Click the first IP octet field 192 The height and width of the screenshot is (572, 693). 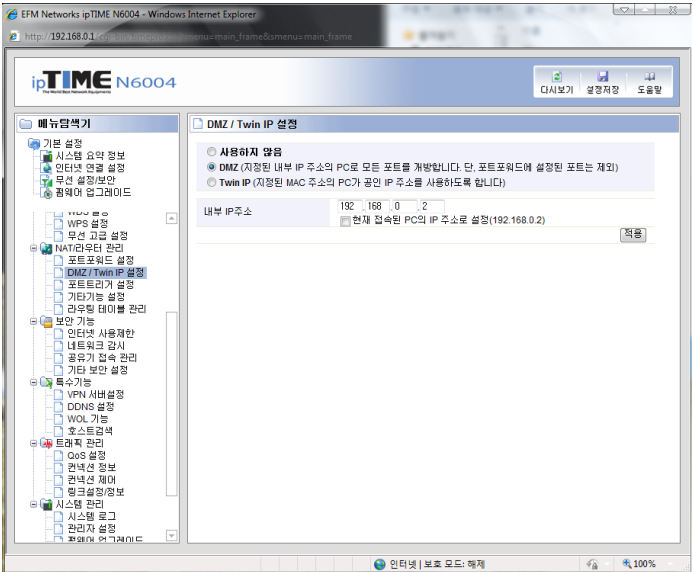coord(350,206)
